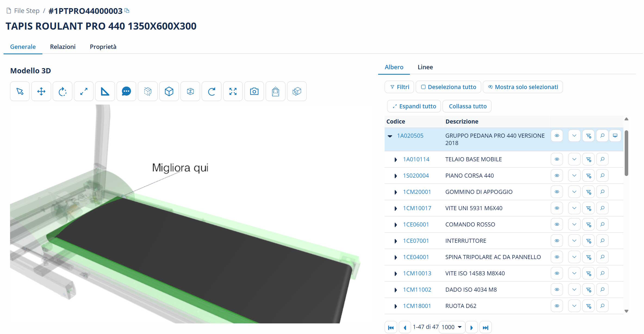Image resolution: width=644 pixels, height=334 pixels.
Task: Switch to the Relazioni tab
Action: [x=63, y=46]
